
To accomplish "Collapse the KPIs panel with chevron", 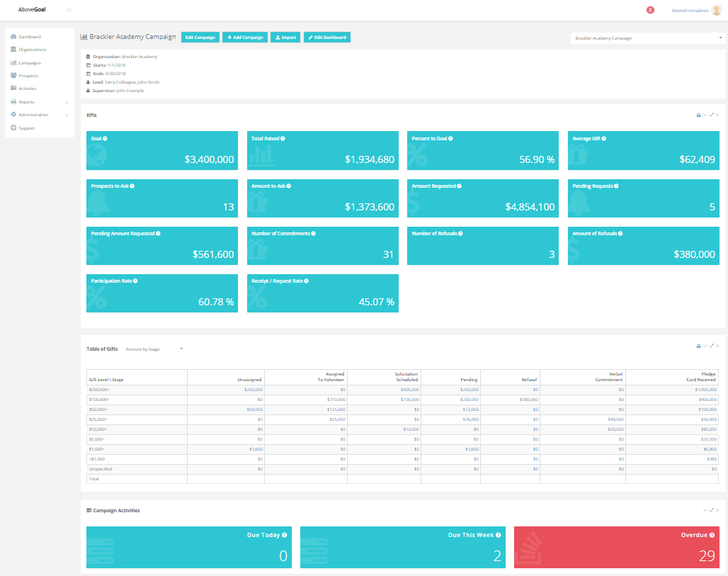I will [x=705, y=115].
